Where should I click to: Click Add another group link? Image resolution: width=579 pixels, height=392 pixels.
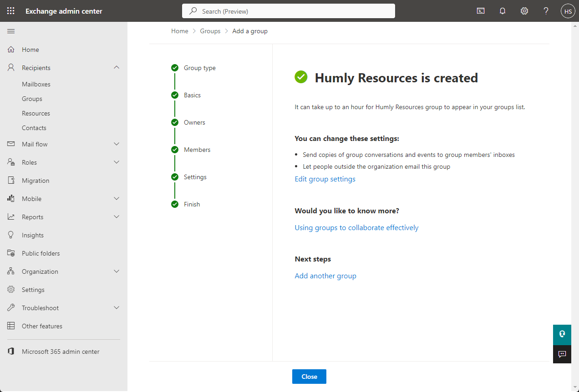[325, 276]
